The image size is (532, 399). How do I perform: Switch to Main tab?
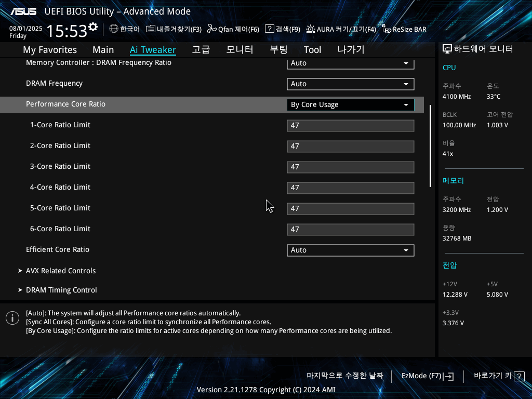(x=103, y=50)
